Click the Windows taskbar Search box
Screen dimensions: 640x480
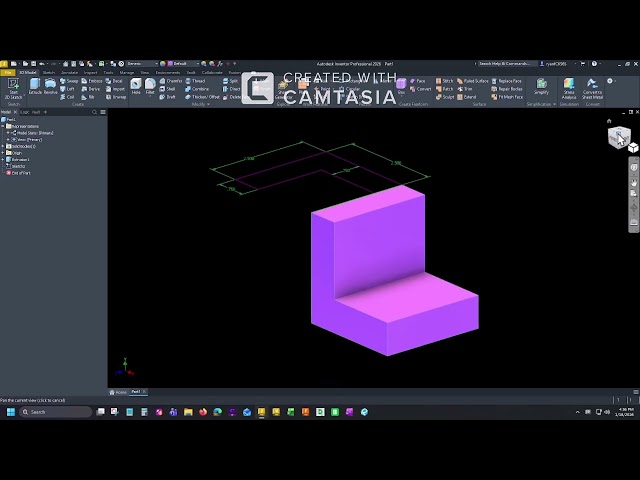(x=56, y=412)
